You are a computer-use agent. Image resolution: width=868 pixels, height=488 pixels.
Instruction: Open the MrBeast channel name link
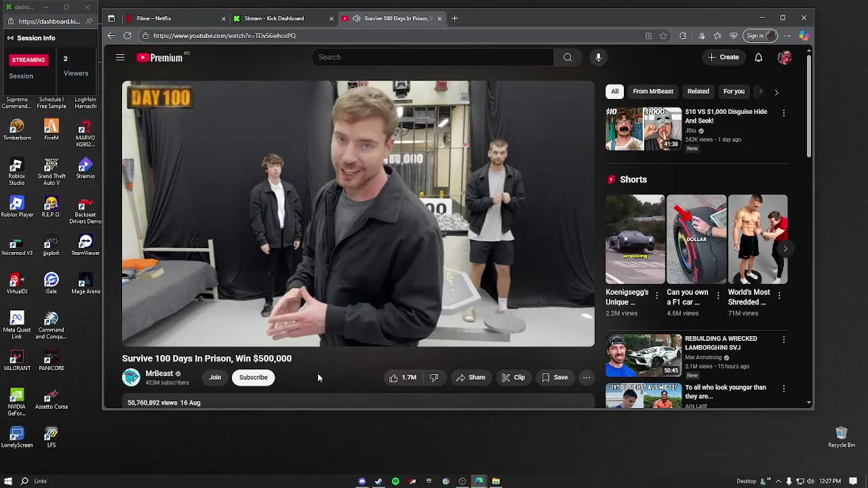coord(159,373)
